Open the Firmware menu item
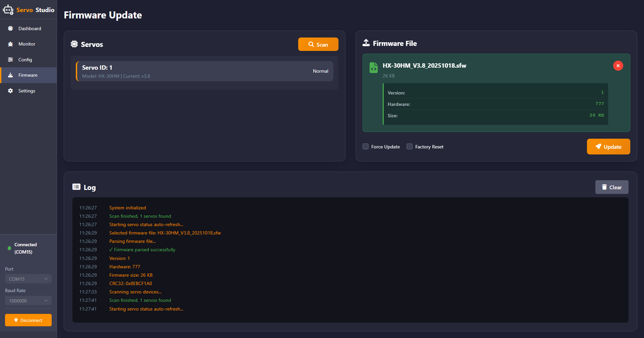Image resolution: width=644 pixels, height=338 pixels. (x=29, y=75)
